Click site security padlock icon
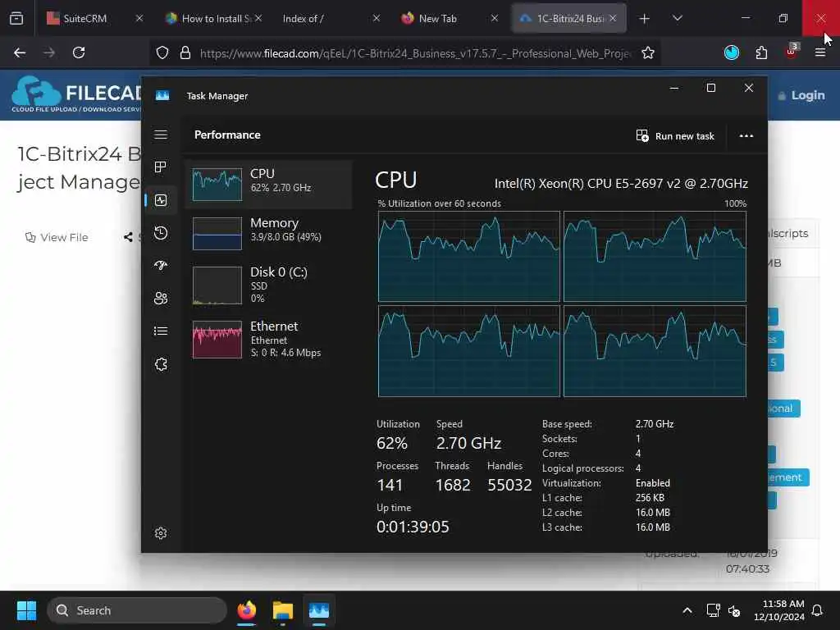The width and height of the screenshot is (840, 630). 185,52
